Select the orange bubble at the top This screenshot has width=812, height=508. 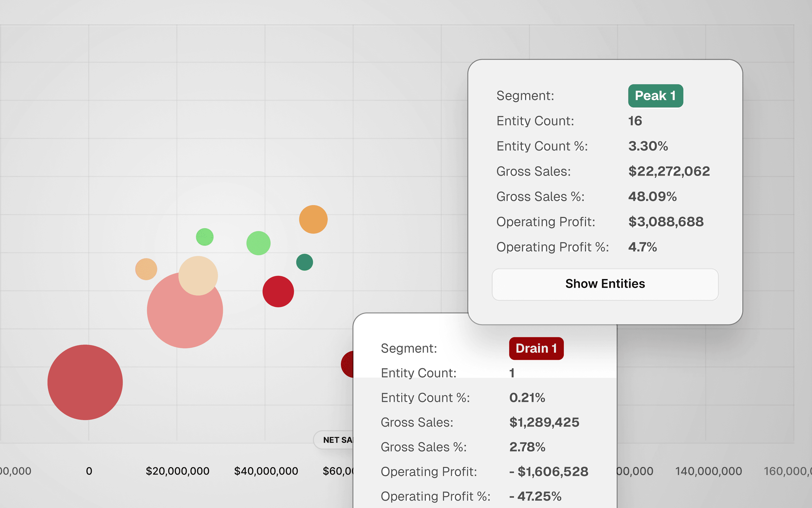click(x=313, y=219)
